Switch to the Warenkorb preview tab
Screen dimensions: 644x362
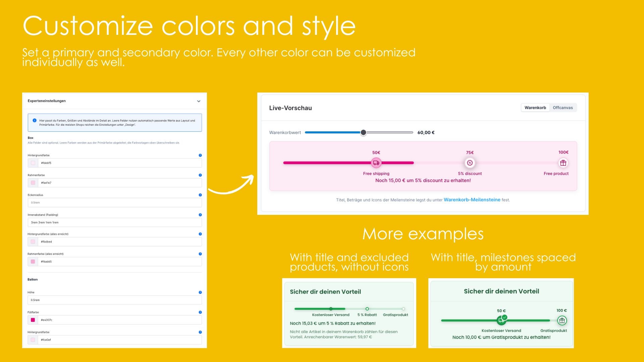535,108
